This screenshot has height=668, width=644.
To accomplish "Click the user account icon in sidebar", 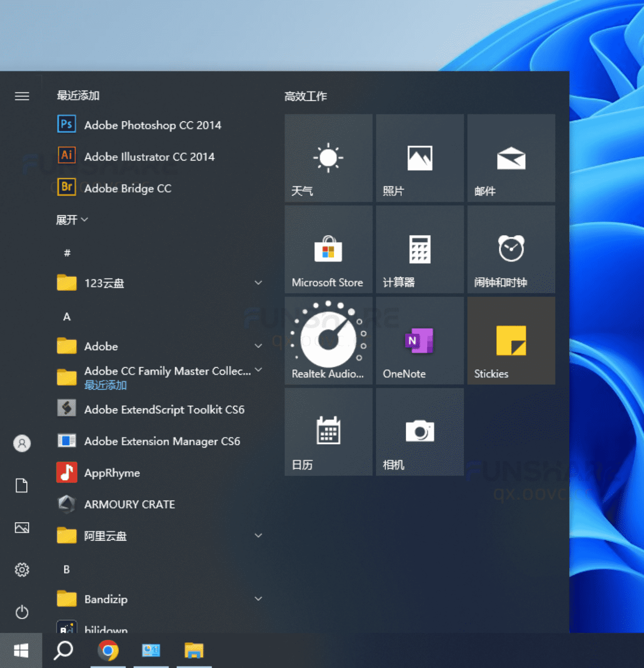I will tap(22, 443).
